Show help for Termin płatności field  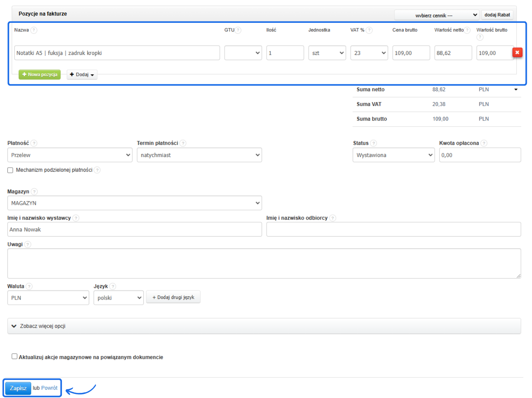pyautogui.click(x=183, y=143)
